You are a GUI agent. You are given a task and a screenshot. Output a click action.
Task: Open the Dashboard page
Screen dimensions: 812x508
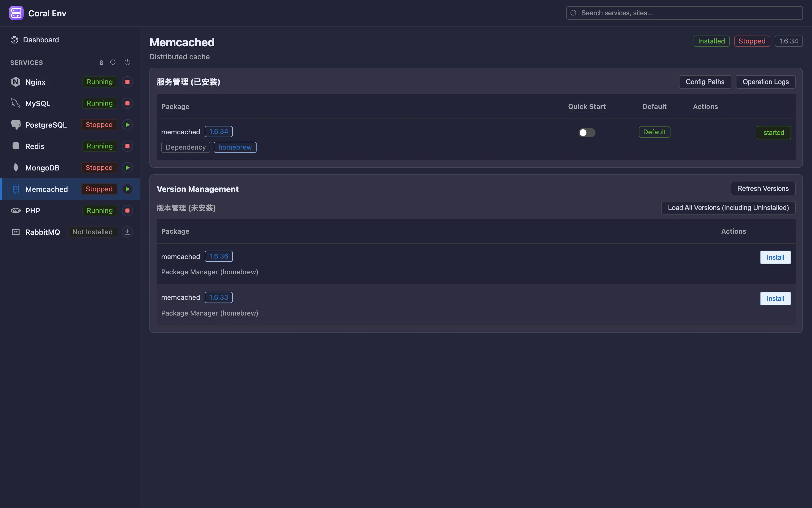[x=70, y=40]
